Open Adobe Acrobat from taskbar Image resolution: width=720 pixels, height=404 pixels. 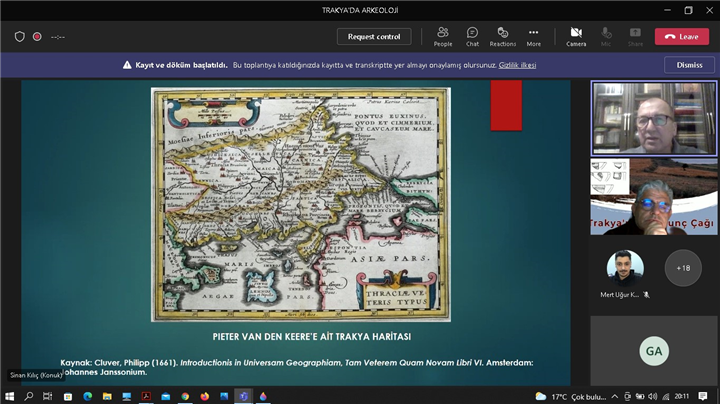pos(146,396)
